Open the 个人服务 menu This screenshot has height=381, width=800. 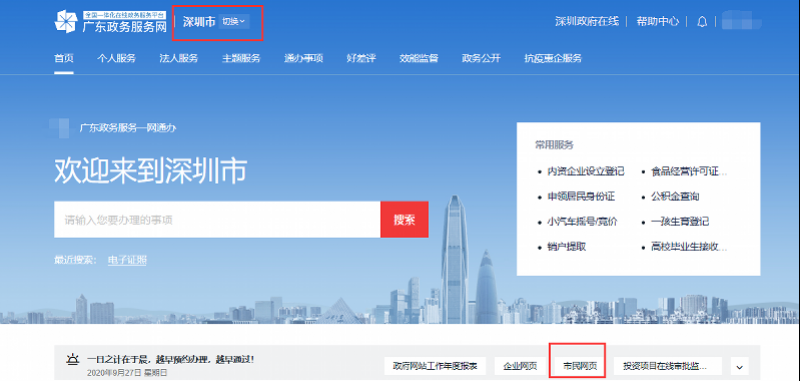(116, 58)
